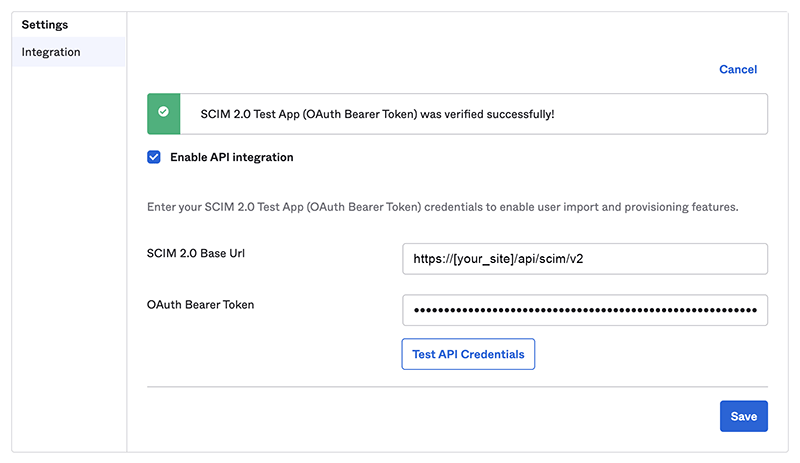
Task: Click the 'OAuth Bearer Token' field label
Action: (x=200, y=304)
